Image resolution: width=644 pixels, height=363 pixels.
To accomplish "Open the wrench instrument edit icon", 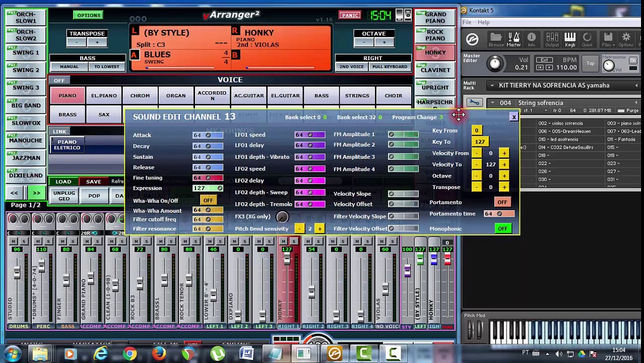I will point(474,102).
